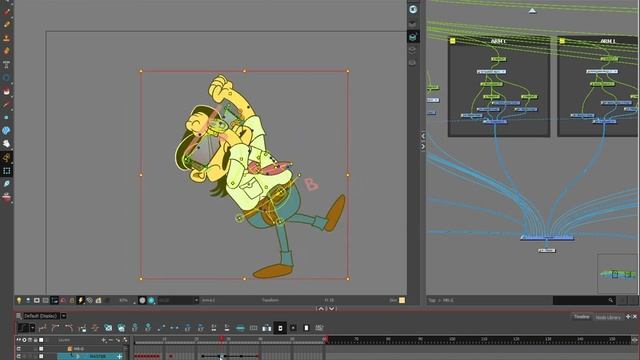Open the Default (Display) dropdown

tap(41, 316)
